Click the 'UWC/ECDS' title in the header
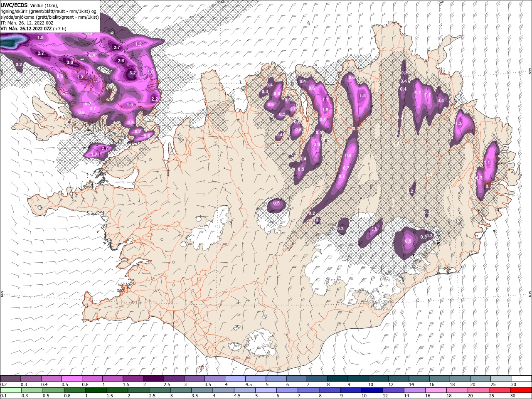Image resolution: width=532 pixels, height=399 pixels. 14,5
